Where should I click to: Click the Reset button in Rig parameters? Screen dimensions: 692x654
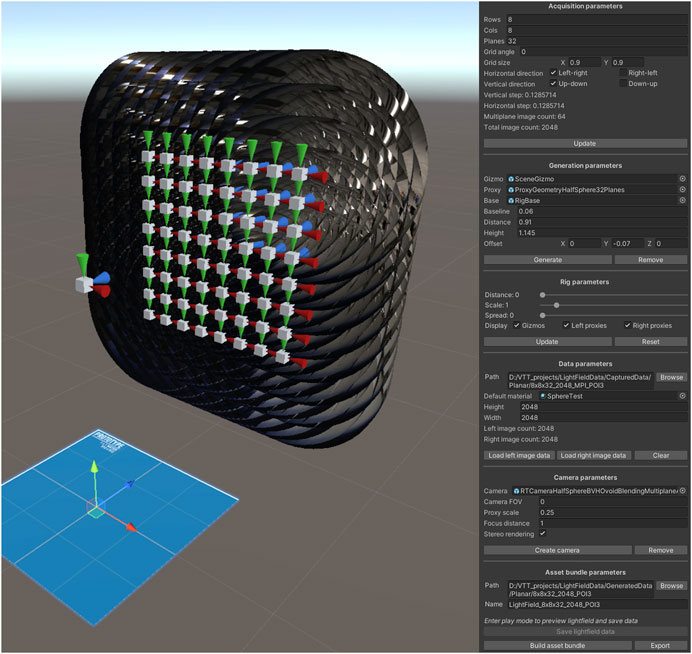pyautogui.click(x=651, y=342)
